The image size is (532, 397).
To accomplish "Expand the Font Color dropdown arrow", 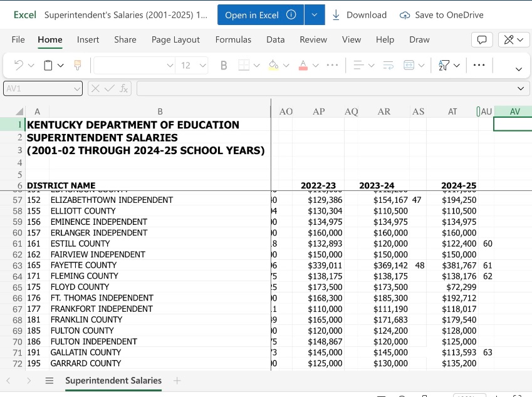I will 316,65.
